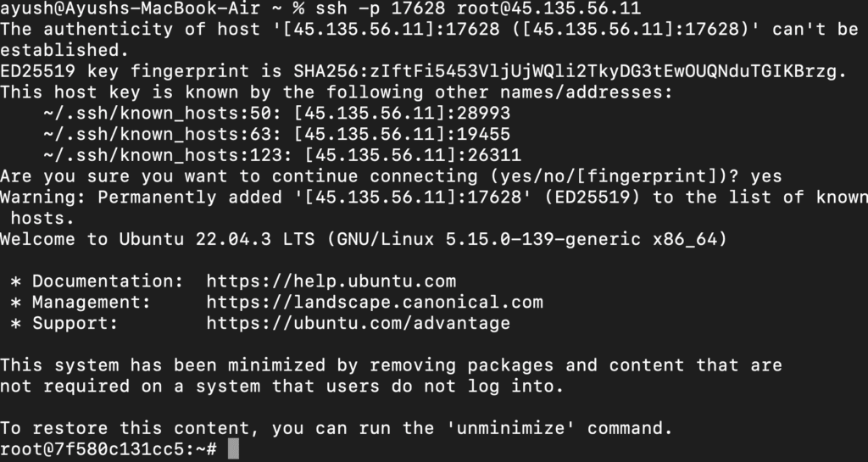Click the terminal cursor block at the prompt
The image size is (868, 462).
pyautogui.click(x=234, y=449)
